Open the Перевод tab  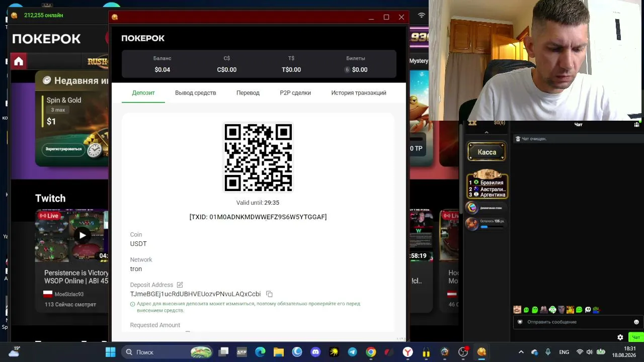(x=248, y=93)
